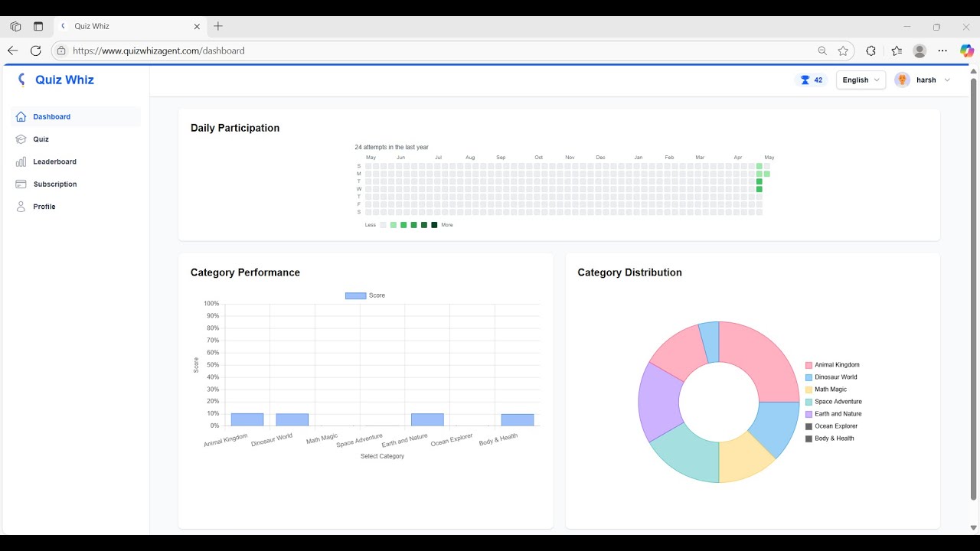
Task: Click the Profile person icon
Action: click(x=21, y=207)
